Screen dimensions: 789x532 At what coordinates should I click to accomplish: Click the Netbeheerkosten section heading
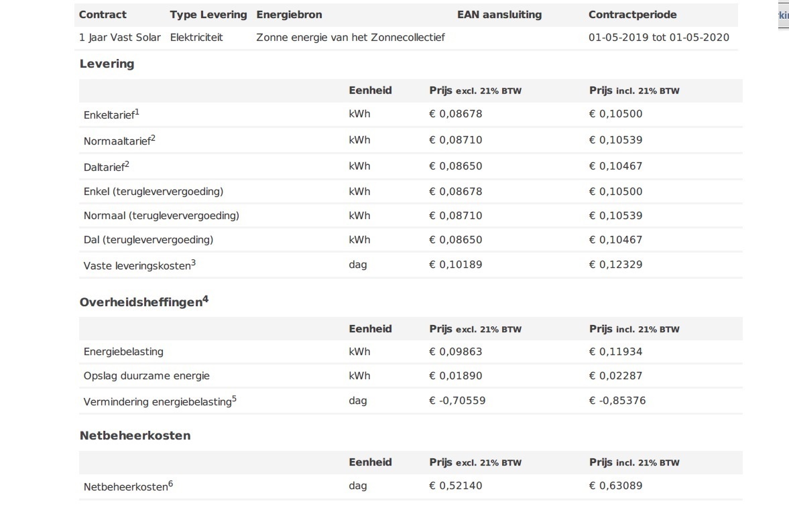pos(135,436)
